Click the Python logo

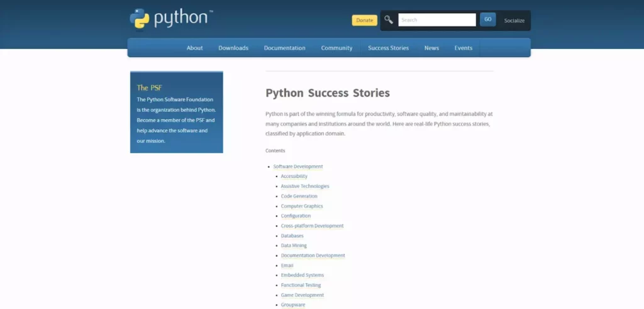171,19
